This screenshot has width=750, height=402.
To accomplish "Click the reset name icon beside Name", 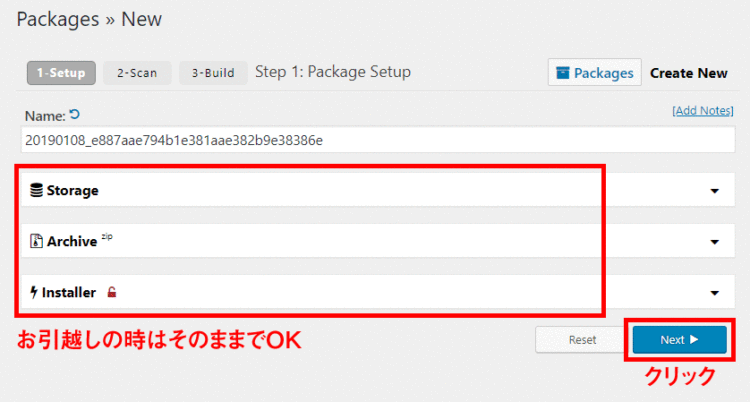I will tap(74, 116).
